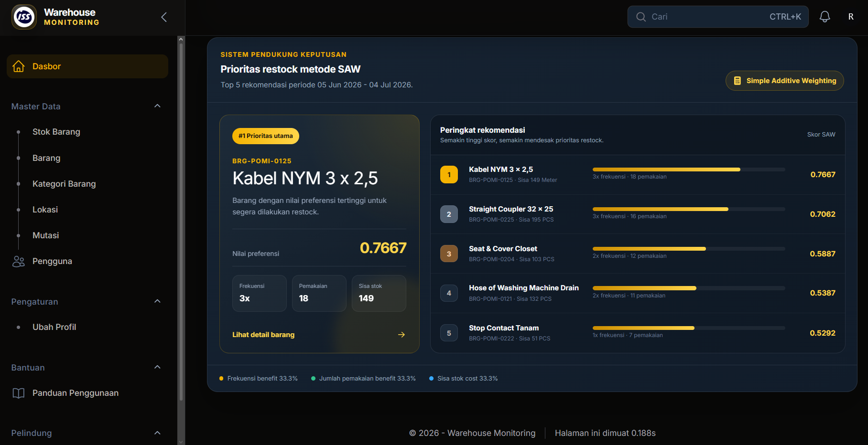Click the Dasbor home icon
868x445 pixels.
point(19,66)
